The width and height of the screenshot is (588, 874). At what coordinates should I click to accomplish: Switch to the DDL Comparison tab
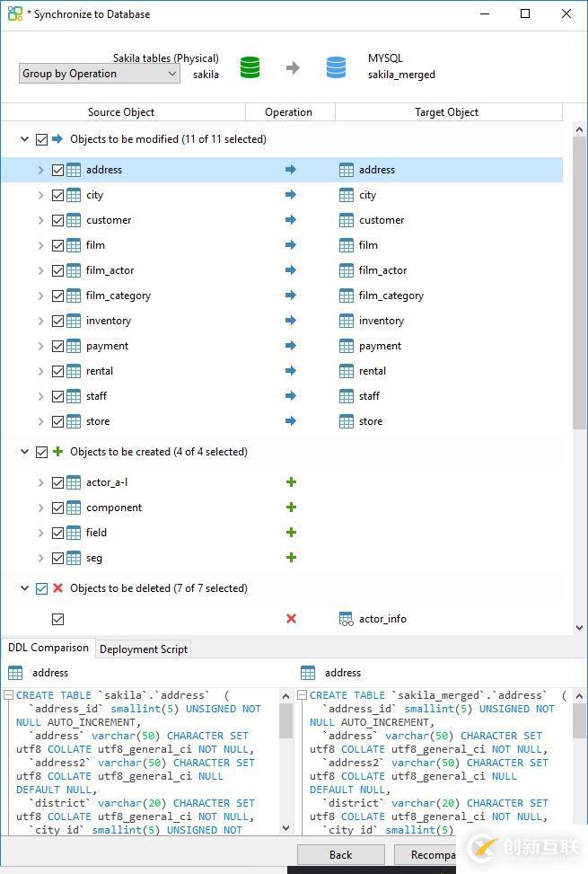tap(48, 648)
